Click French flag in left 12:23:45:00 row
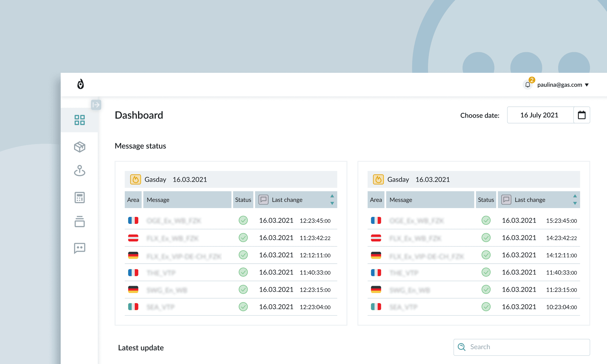 [133, 221]
